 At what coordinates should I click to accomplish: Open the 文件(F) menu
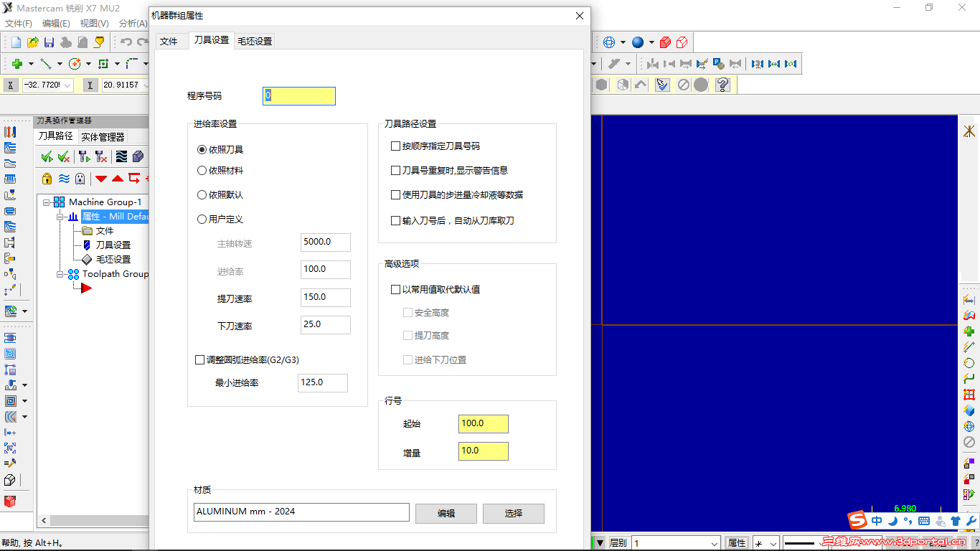19,24
